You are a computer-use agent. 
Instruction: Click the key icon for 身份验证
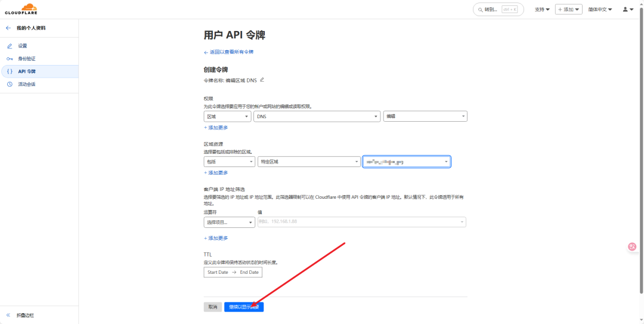pos(10,59)
